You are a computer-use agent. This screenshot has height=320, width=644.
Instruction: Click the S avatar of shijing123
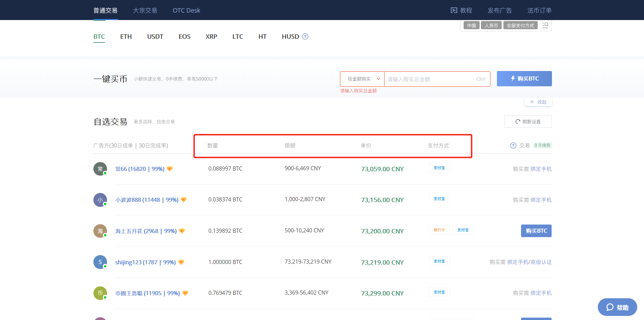click(x=100, y=262)
